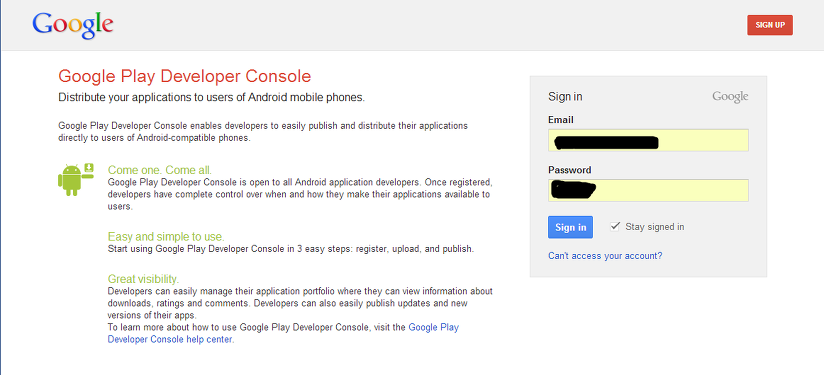Click the blue Sign in button

[570, 227]
